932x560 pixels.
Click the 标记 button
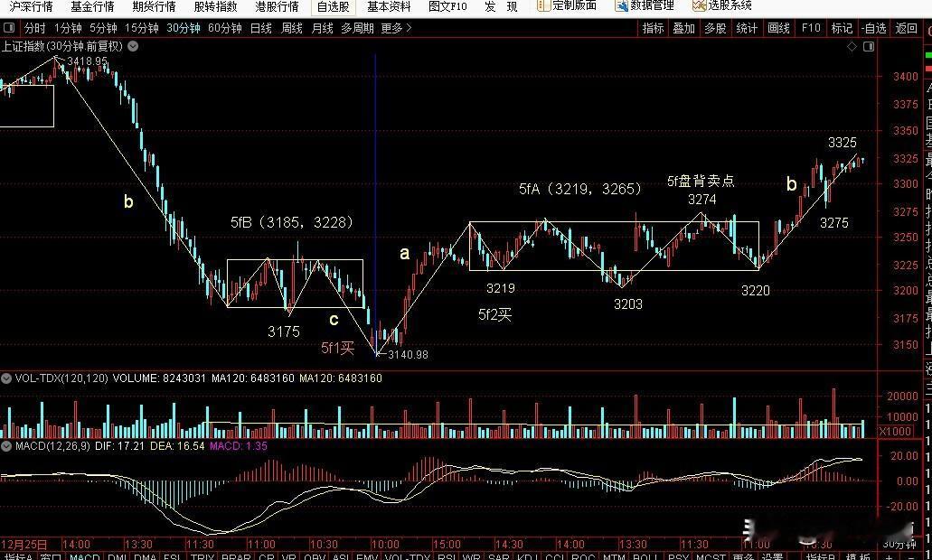pos(842,28)
